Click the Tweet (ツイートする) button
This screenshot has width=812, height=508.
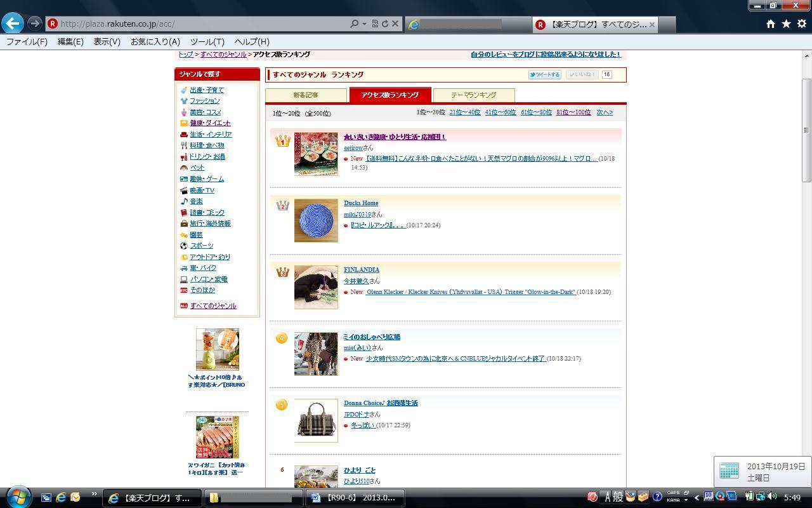pos(544,74)
